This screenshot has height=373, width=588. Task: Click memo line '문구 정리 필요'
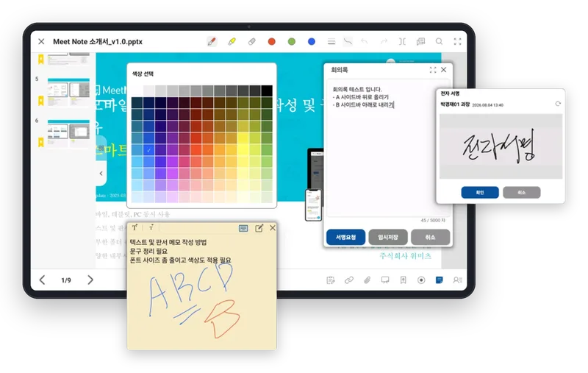click(x=148, y=251)
